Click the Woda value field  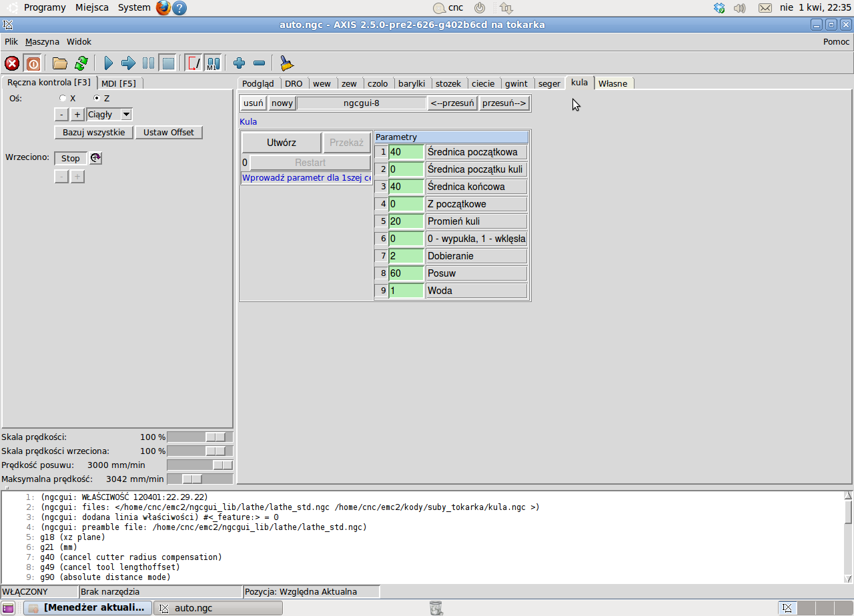[406, 291]
